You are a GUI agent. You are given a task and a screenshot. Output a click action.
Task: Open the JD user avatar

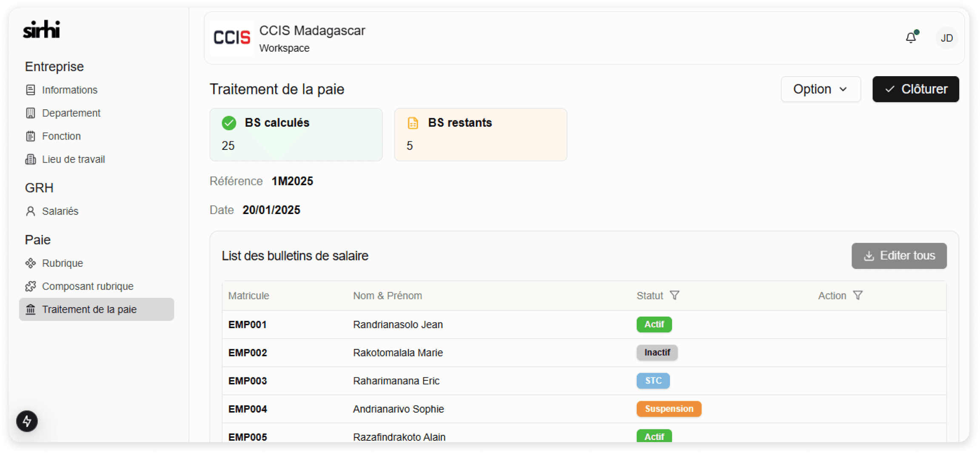(946, 38)
